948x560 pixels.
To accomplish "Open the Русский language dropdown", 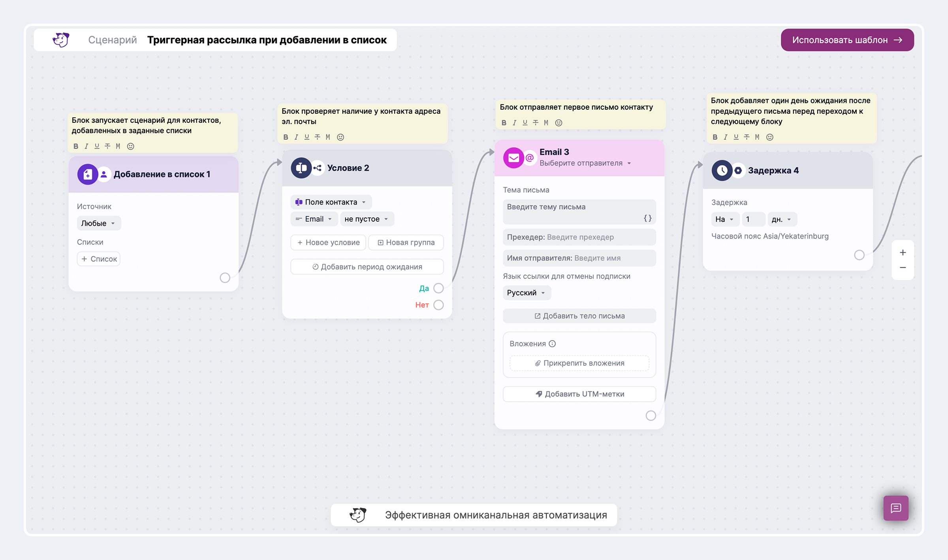I will pos(527,293).
